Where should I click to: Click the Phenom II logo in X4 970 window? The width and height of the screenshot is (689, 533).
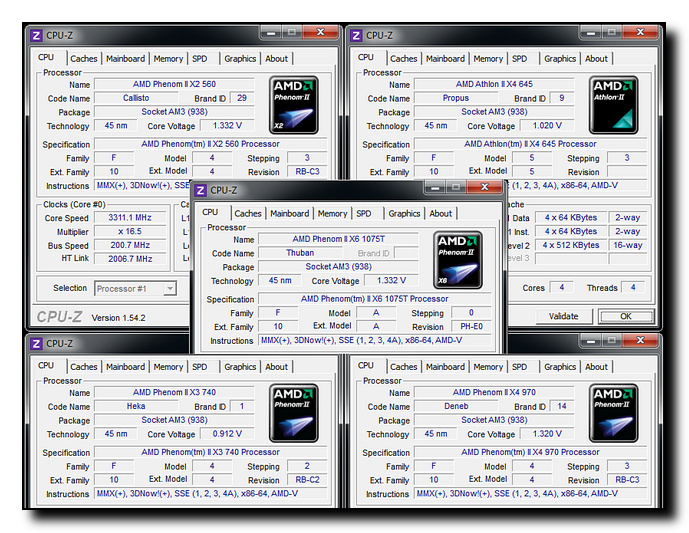point(613,413)
